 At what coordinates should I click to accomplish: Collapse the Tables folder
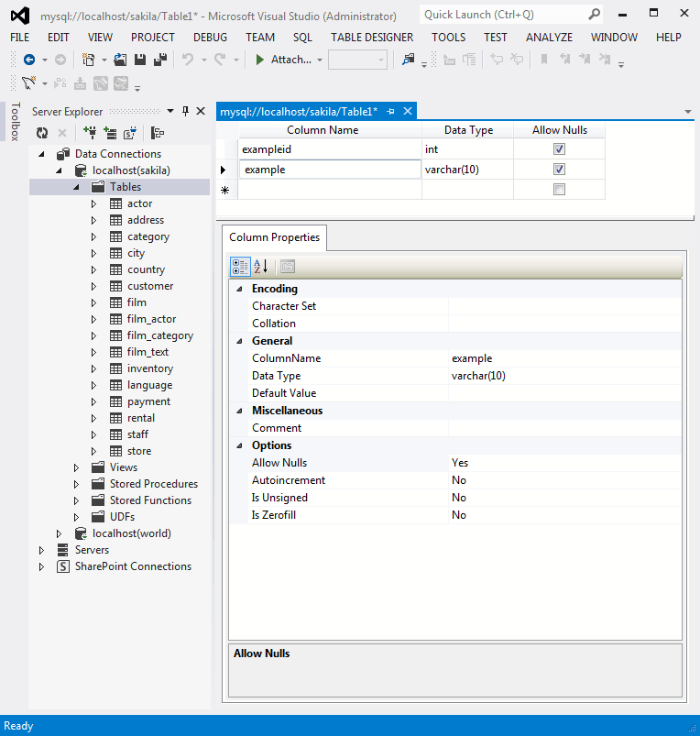pos(76,187)
